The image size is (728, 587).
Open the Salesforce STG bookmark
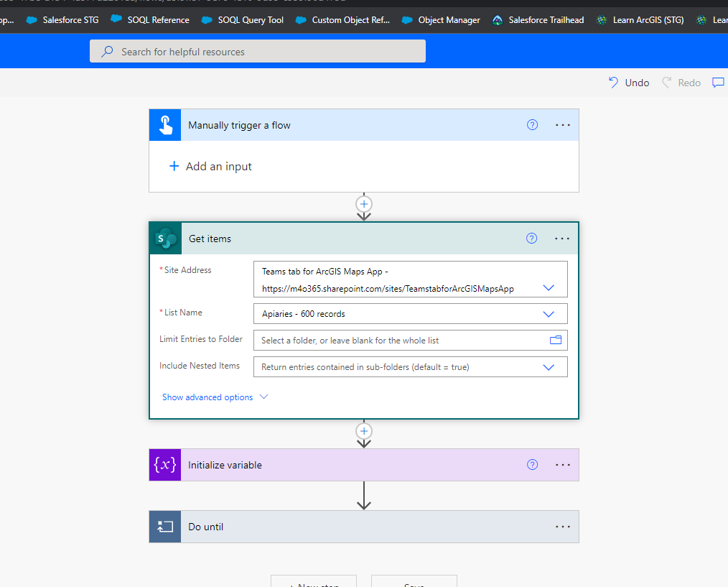click(x=62, y=20)
